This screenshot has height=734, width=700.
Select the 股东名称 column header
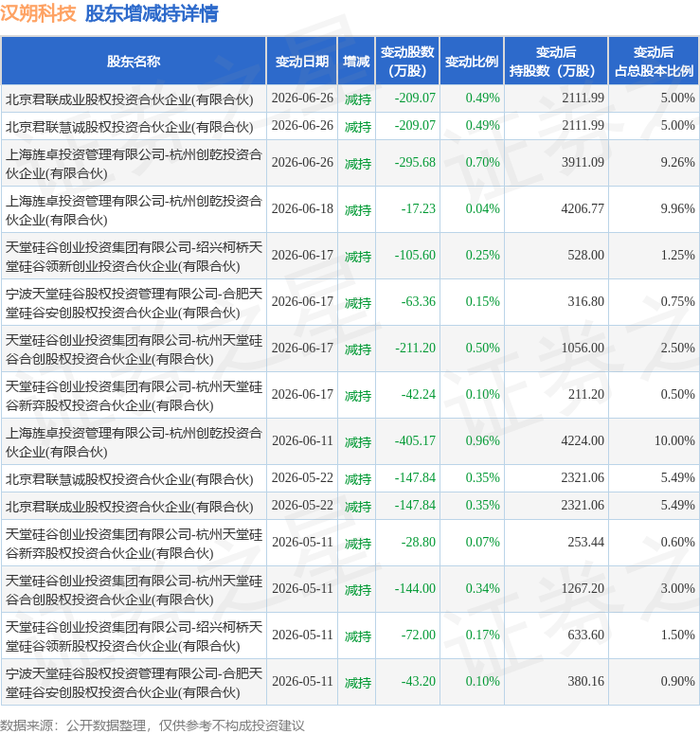click(x=134, y=62)
